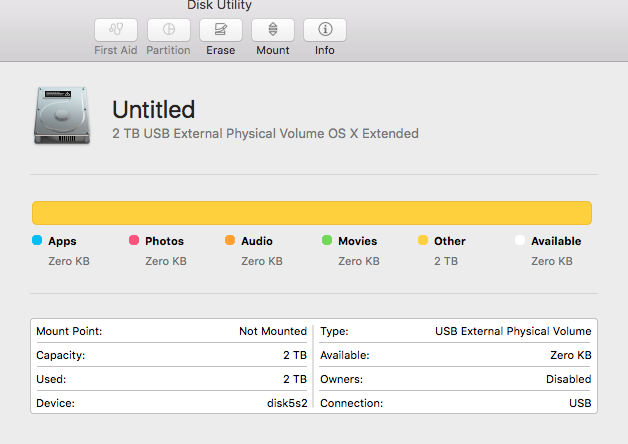Click the USB External Physical Volume type value
The width and height of the screenshot is (628, 444).
pos(513,331)
